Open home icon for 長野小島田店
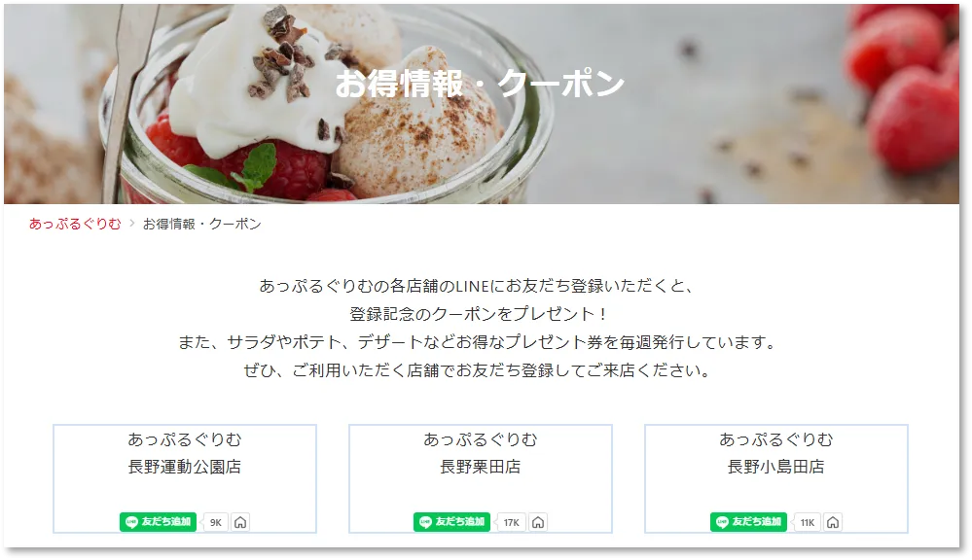The width and height of the screenshot is (972, 560). tap(833, 522)
